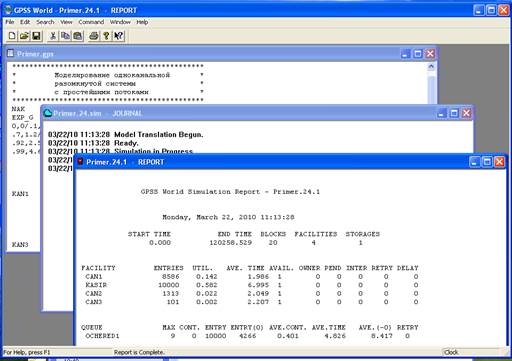Screen dimensions: 512x361
Task: Click the Copy toolbar icon
Action: [65, 36]
